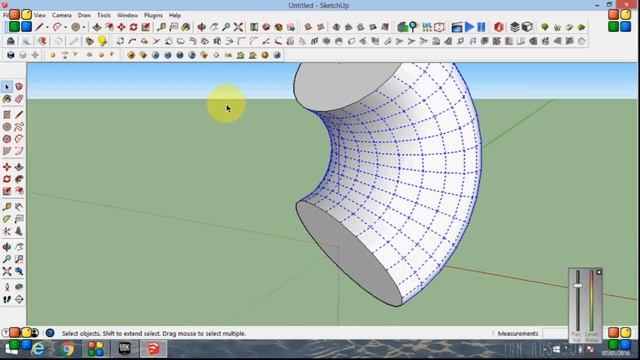Choose the Follow Me tool in left toolbar
The image size is (640, 360).
click(19, 179)
